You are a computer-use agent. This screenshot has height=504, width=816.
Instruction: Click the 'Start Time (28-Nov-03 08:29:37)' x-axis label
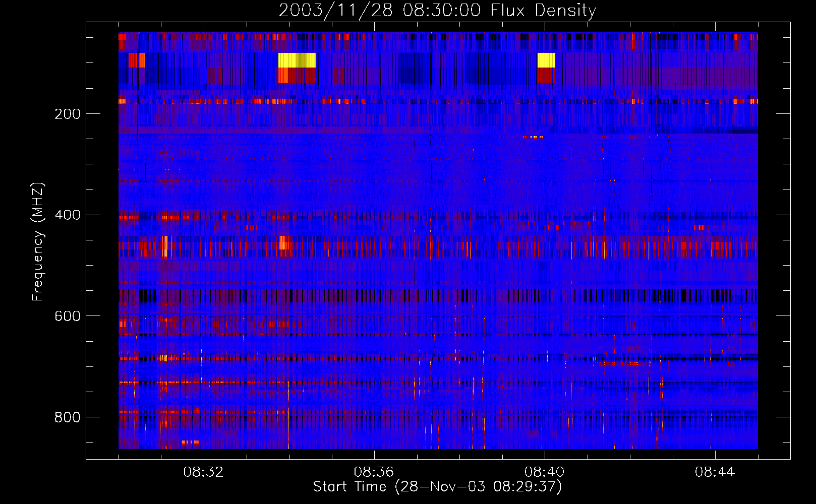coord(437,487)
